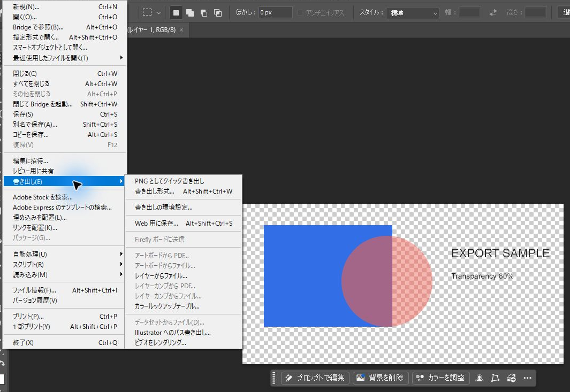The image size is (570, 392).
Task: Grab the contextual taskbar drag handle
Action: [273, 378]
